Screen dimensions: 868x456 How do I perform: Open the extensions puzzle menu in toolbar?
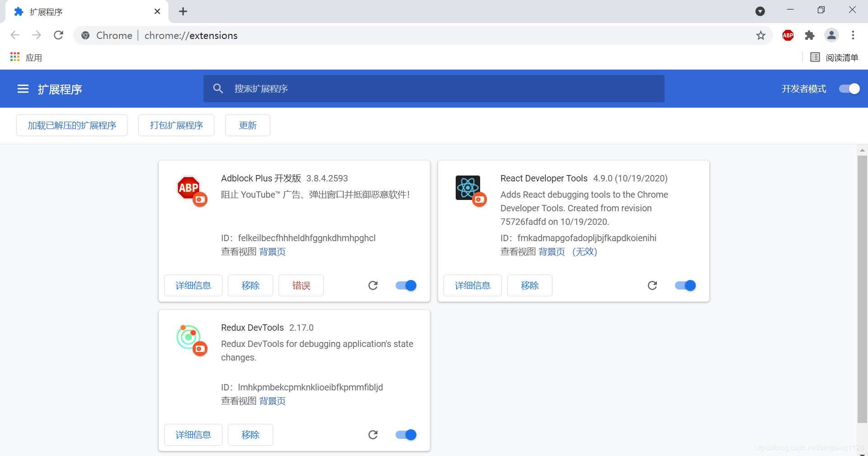coord(810,35)
